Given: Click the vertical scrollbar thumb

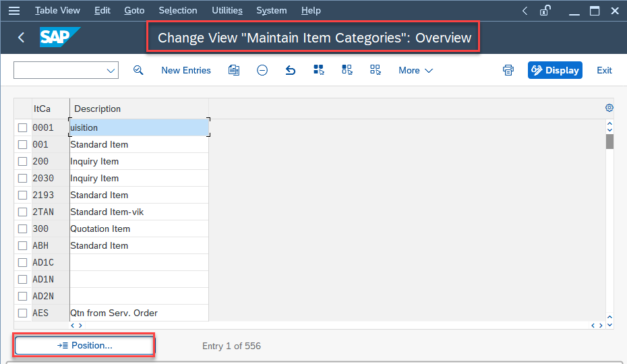Looking at the screenshot, I should point(609,142).
